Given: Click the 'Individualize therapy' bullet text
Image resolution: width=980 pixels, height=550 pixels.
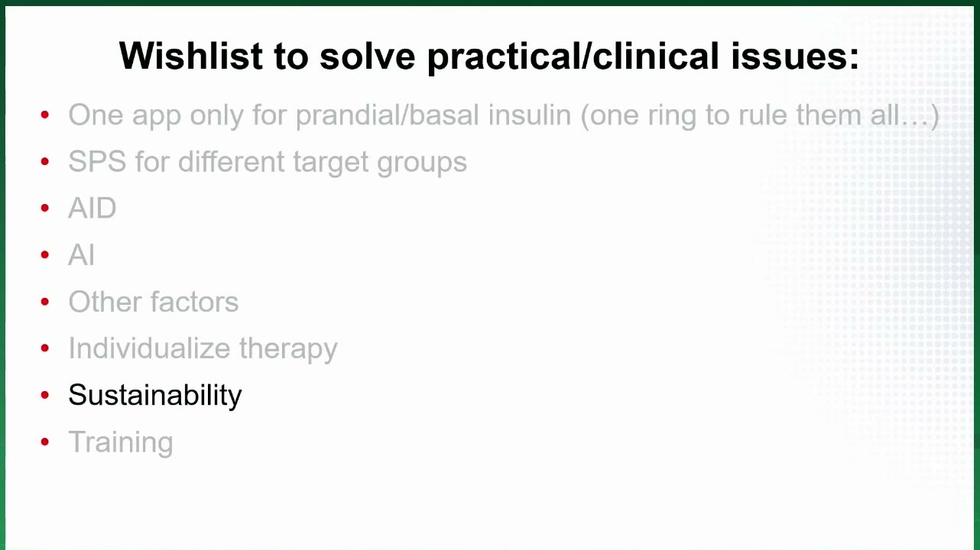Looking at the screenshot, I should 203,348.
